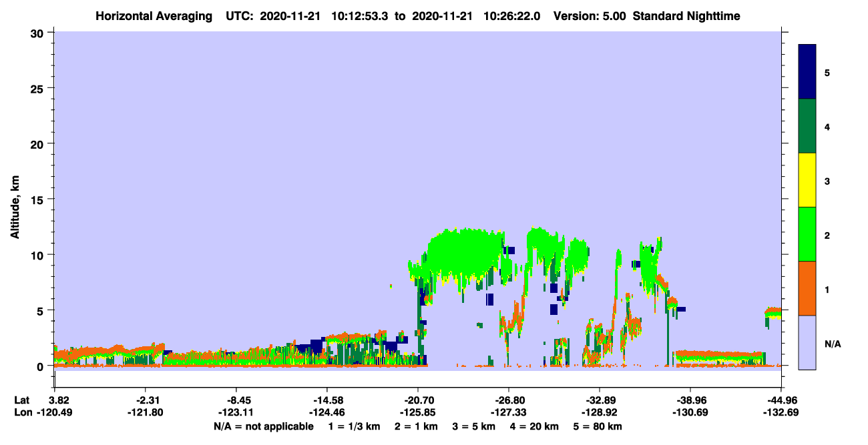Click the 'Lon' row label
The width and height of the screenshot is (868, 445).
pyautogui.click(x=23, y=412)
